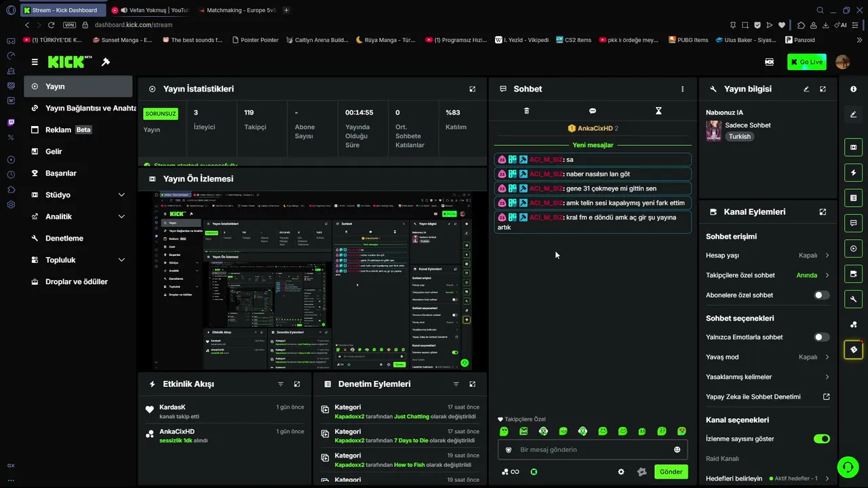The image size is (868, 488).
Task: Expand the Analitik menu chevron
Action: coord(121,216)
